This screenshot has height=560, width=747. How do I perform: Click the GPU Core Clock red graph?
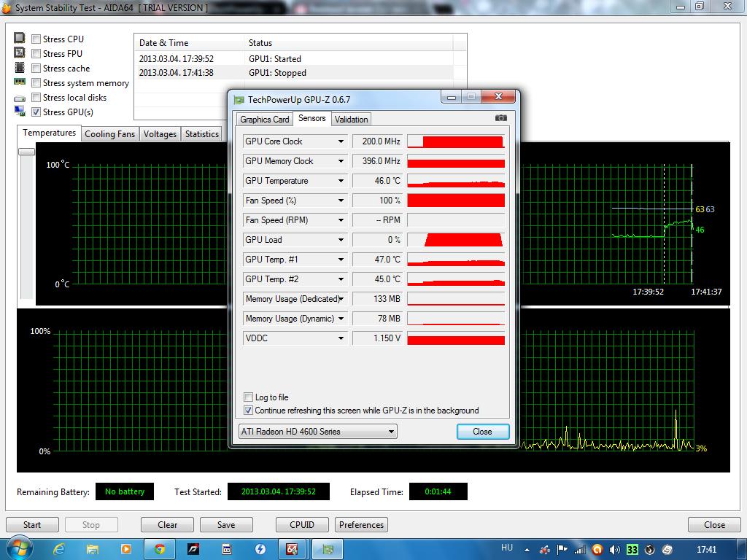tap(456, 141)
